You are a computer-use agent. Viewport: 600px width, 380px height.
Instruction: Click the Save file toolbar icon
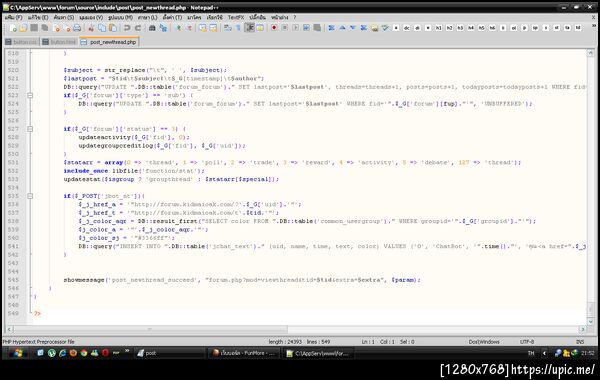point(34,28)
